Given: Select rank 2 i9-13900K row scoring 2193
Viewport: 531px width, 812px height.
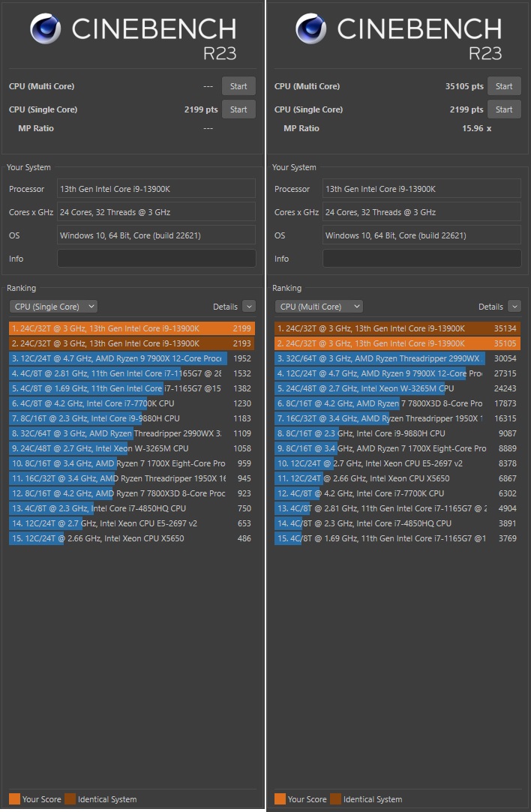Looking at the screenshot, I should (131, 343).
